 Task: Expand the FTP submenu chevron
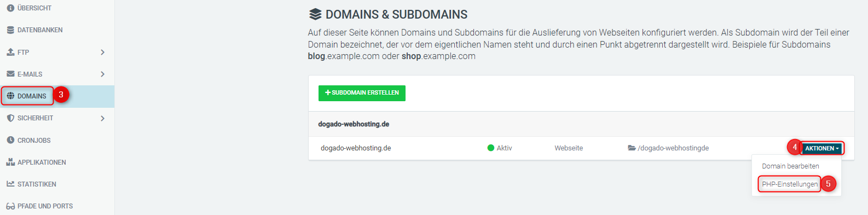[102, 52]
